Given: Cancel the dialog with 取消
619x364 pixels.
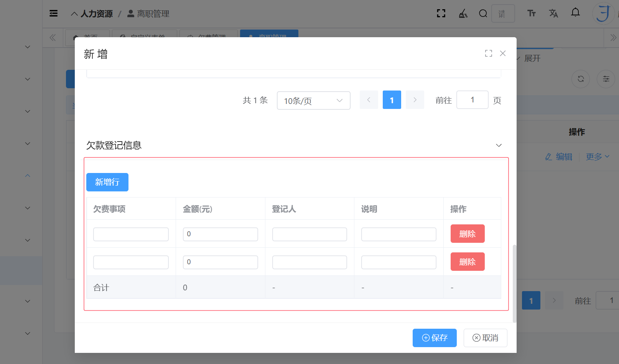Looking at the screenshot, I should tap(485, 338).
